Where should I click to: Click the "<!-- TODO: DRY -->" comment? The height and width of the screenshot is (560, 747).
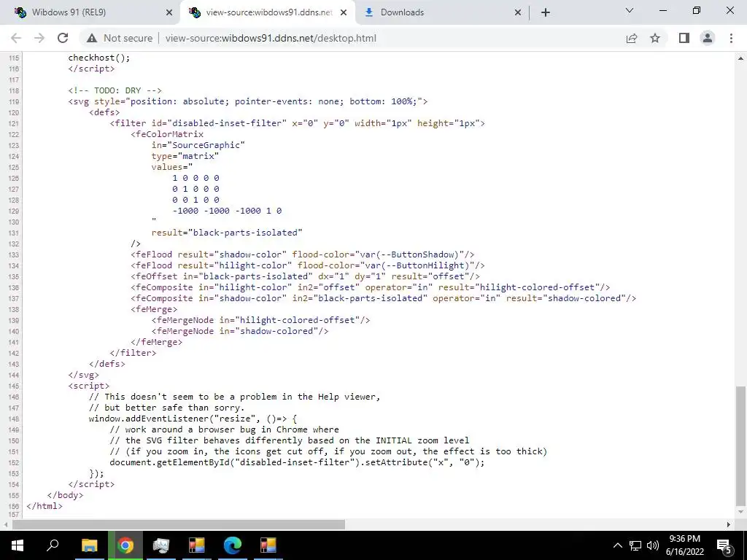click(115, 90)
